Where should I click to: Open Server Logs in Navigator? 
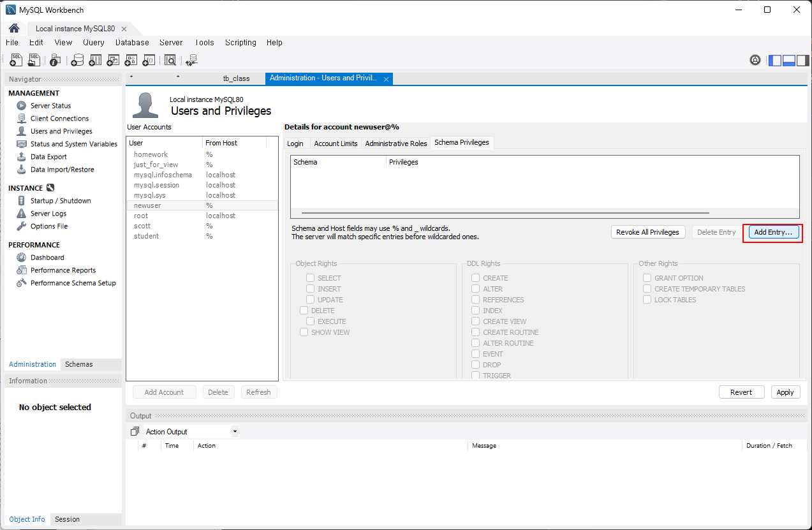tap(48, 214)
